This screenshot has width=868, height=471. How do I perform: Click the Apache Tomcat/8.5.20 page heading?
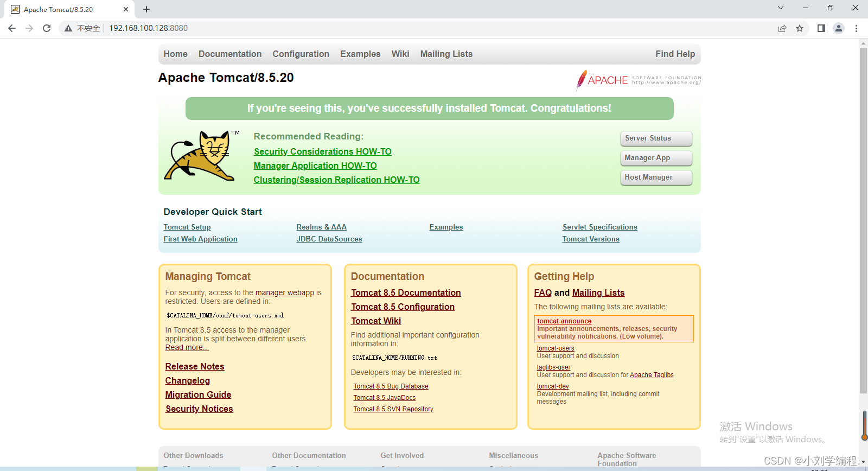pos(226,78)
